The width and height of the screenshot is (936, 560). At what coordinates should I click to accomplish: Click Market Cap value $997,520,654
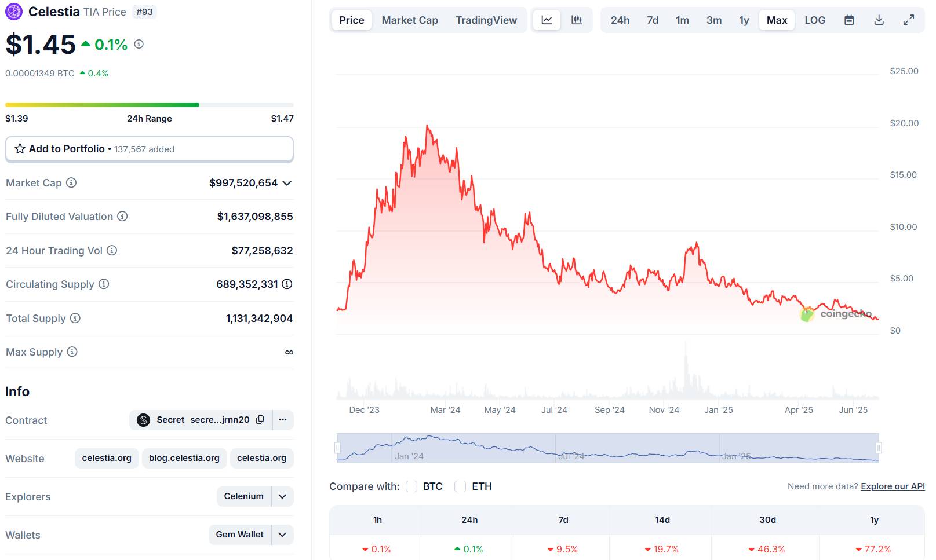[x=243, y=183]
